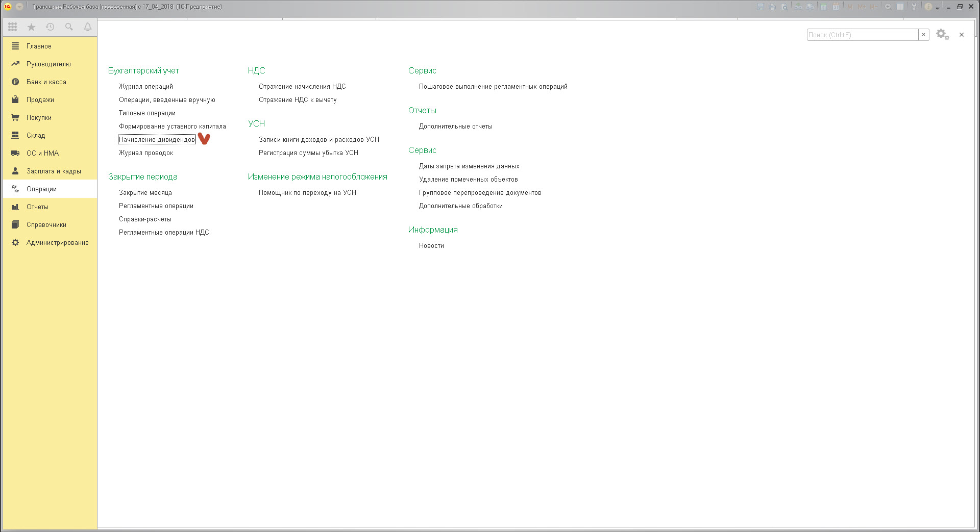
Task: Click the Get Link icon in title bar
Action: tap(798, 7)
